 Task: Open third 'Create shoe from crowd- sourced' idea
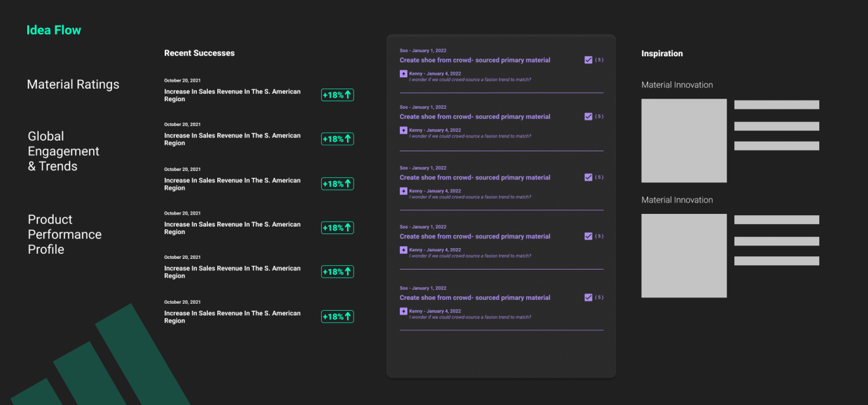point(475,178)
